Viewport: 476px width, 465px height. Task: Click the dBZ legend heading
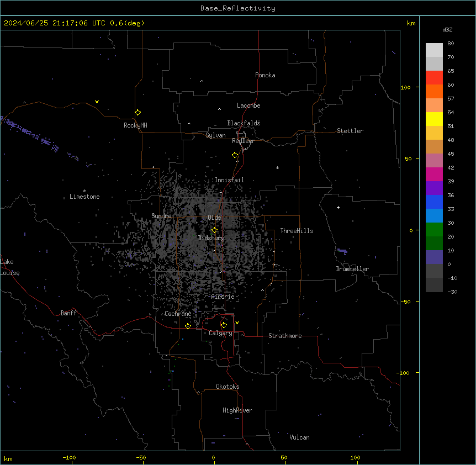point(447,29)
